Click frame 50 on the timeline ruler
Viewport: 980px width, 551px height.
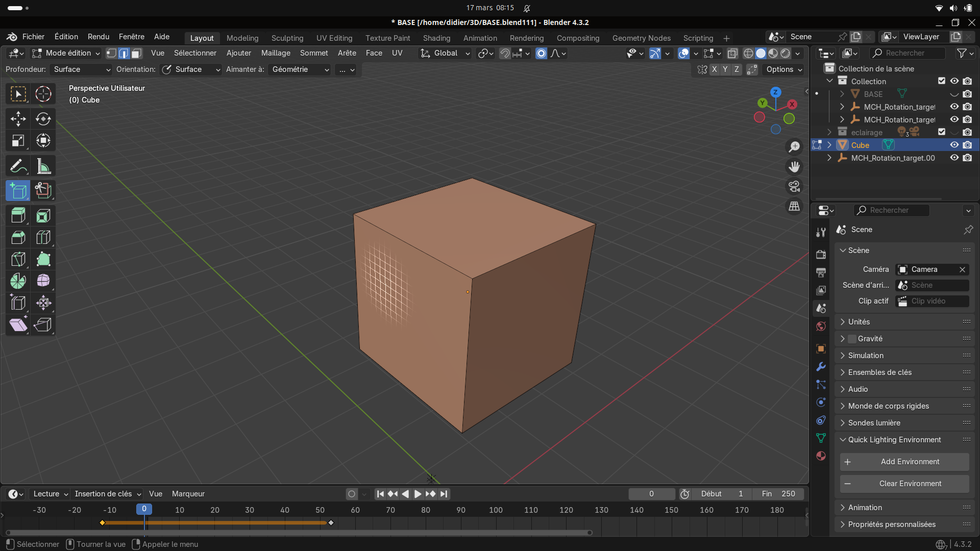320,510
